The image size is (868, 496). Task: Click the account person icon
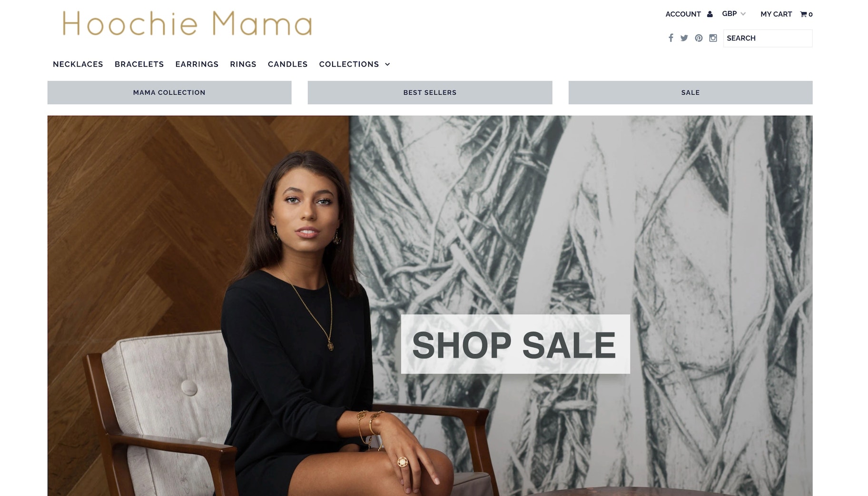point(710,14)
